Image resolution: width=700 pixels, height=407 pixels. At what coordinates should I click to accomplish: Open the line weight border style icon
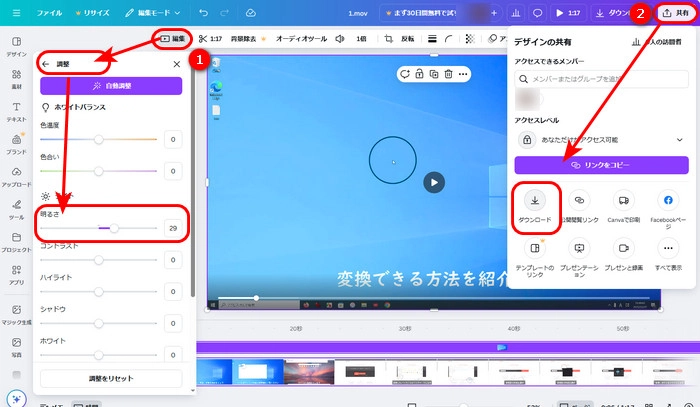432,39
